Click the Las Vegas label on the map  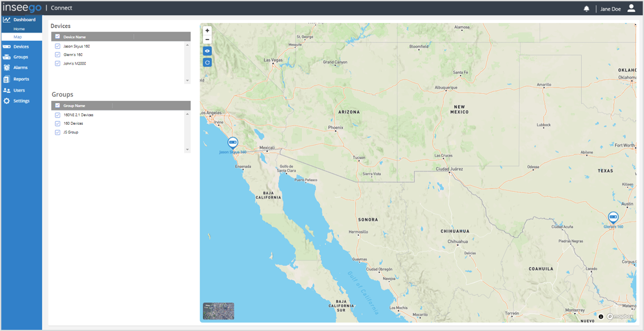click(273, 60)
